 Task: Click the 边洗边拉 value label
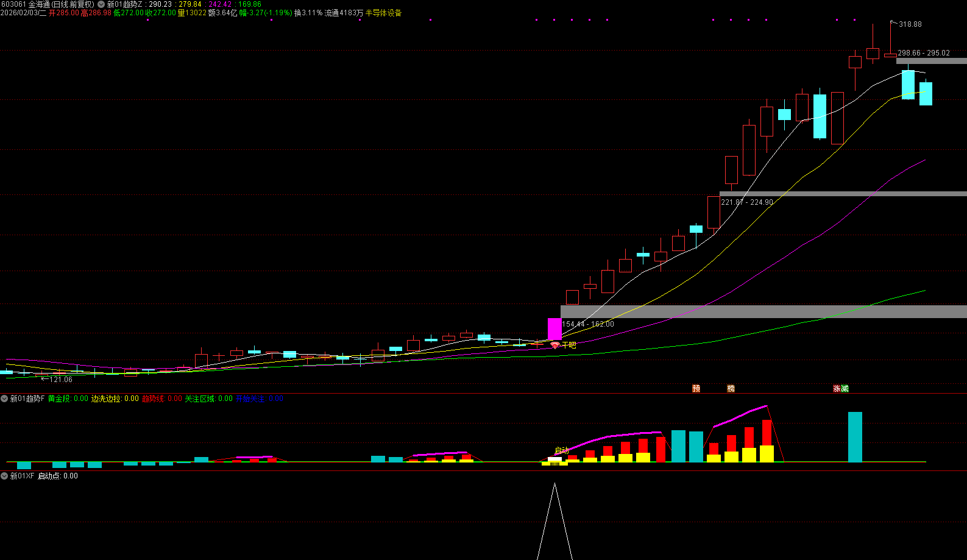(x=115, y=399)
